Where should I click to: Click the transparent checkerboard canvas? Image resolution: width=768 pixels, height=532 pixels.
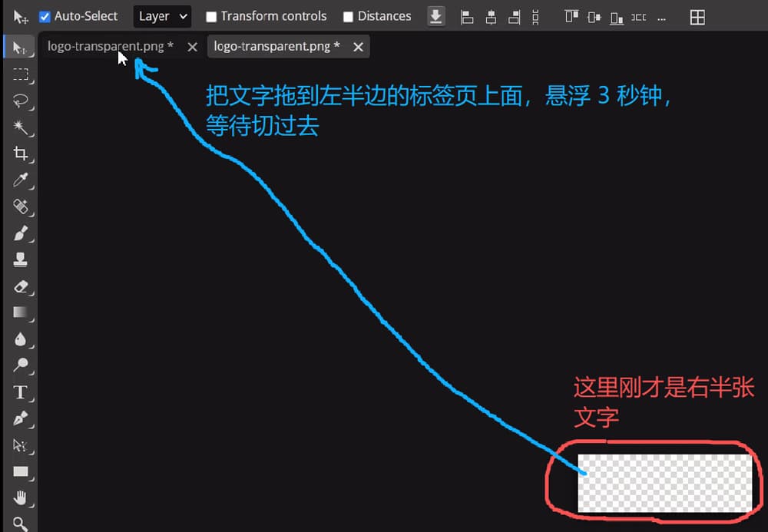(664, 483)
